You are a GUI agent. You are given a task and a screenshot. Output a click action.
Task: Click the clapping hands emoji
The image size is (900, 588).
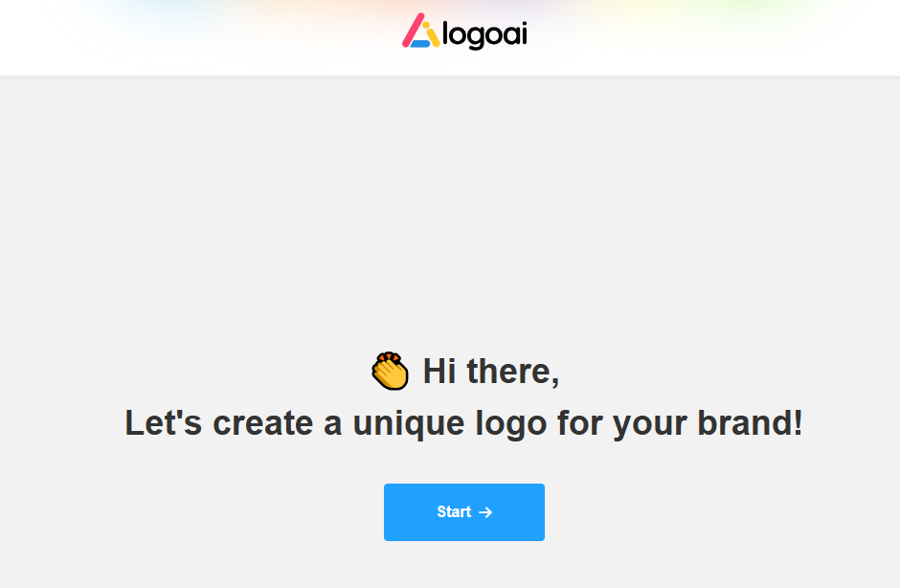[390, 371]
